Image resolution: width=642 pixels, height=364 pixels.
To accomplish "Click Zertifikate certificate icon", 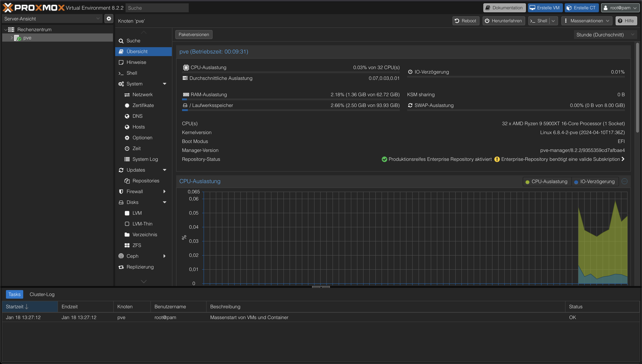I will click(127, 105).
